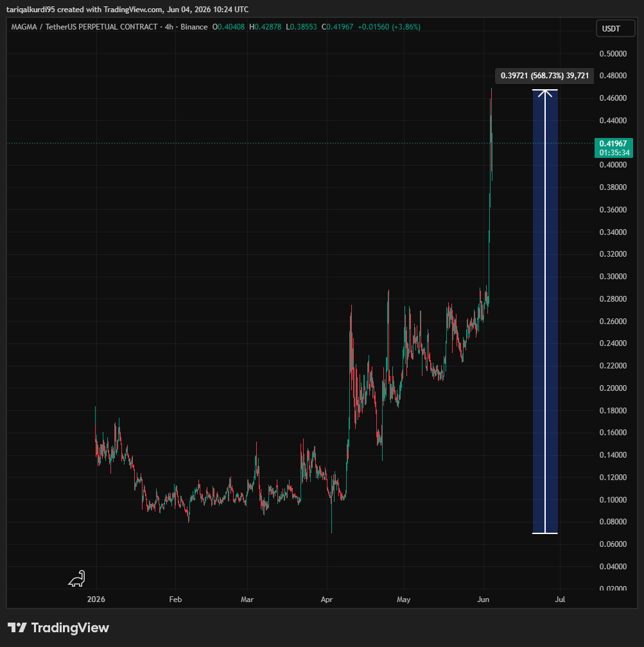Click the 0.30000 price axis label
644x647 pixels.
[x=613, y=277]
